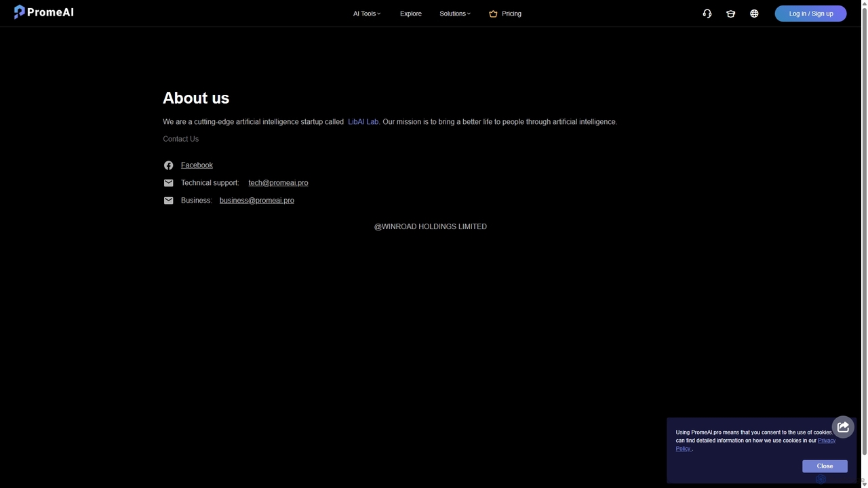Click the Log in / Sign up button
The width and height of the screenshot is (868, 488).
(x=811, y=14)
